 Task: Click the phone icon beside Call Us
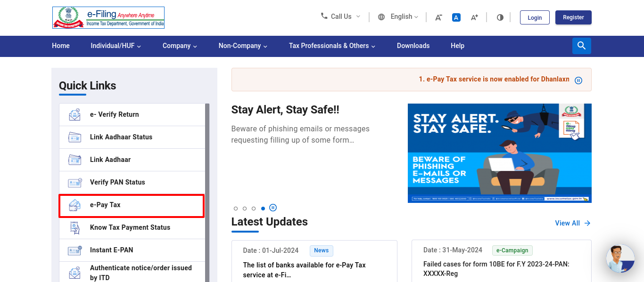click(x=324, y=16)
